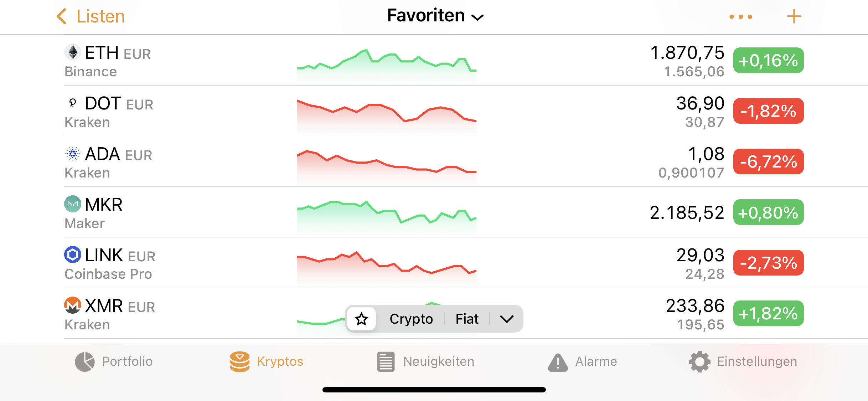Open the three-dot more options menu
This screenshot has width=868, height=401.
[741, 17]
